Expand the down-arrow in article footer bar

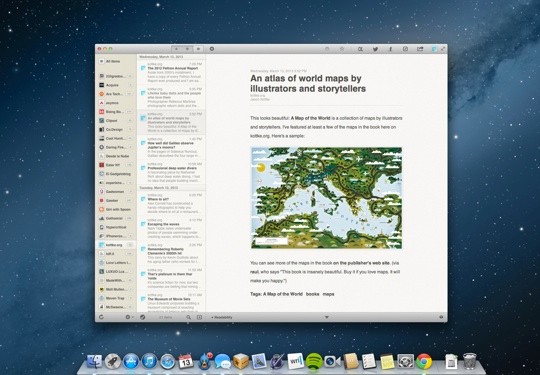click(326, 317)
